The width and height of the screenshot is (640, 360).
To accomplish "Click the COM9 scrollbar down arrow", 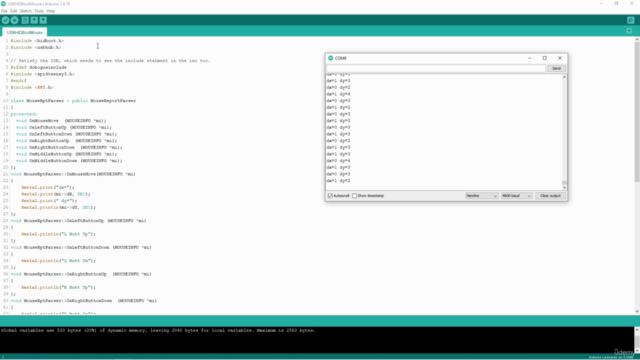I will coord(564,188).
